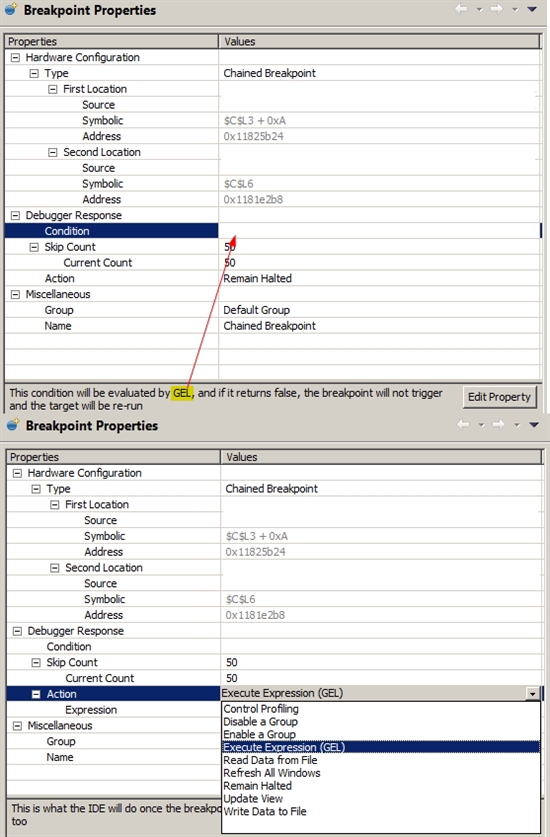Click Values column header in lower panel
This screenshot has height=837, width=550.
point(382,457)
